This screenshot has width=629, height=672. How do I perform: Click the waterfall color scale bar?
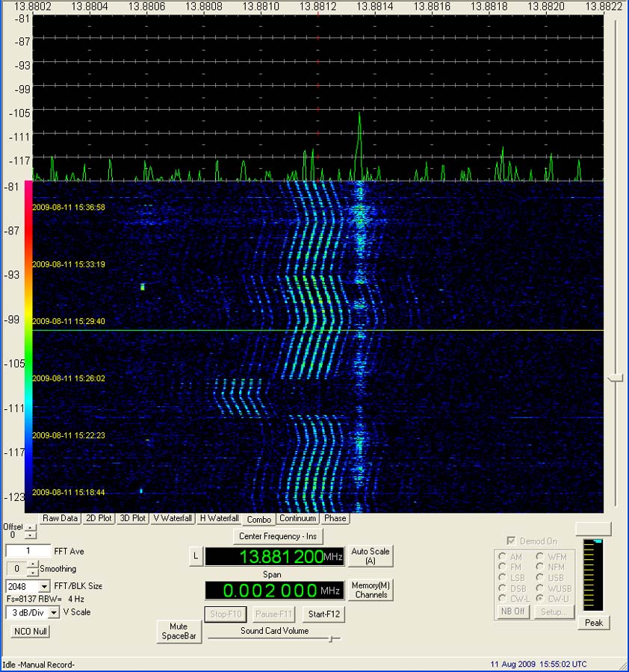[x=28, y=346]
